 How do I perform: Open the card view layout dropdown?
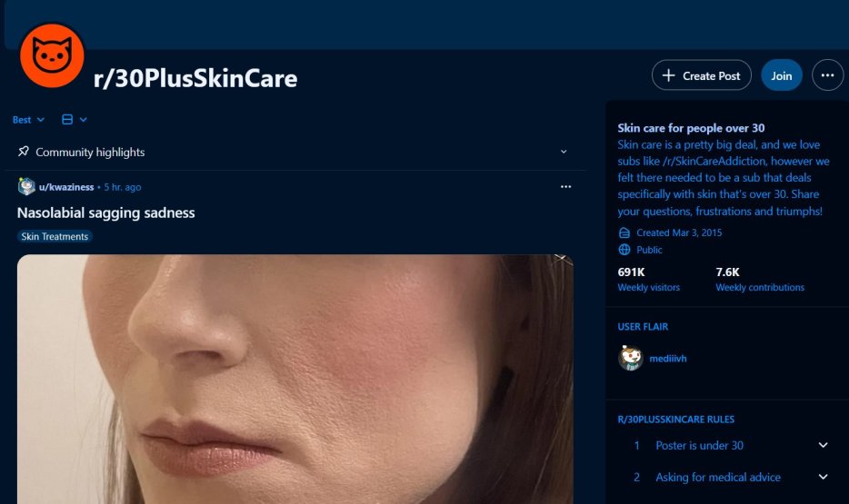coord(75,120)
